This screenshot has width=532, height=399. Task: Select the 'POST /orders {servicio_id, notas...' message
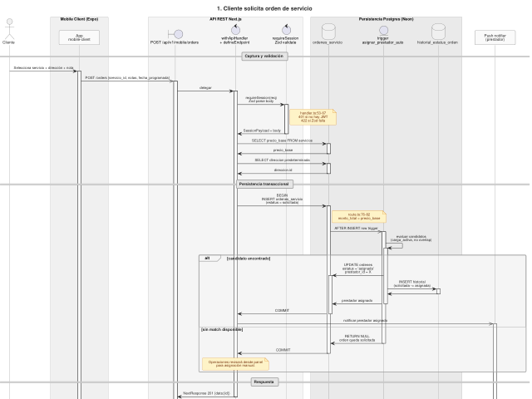coord(127,77)
